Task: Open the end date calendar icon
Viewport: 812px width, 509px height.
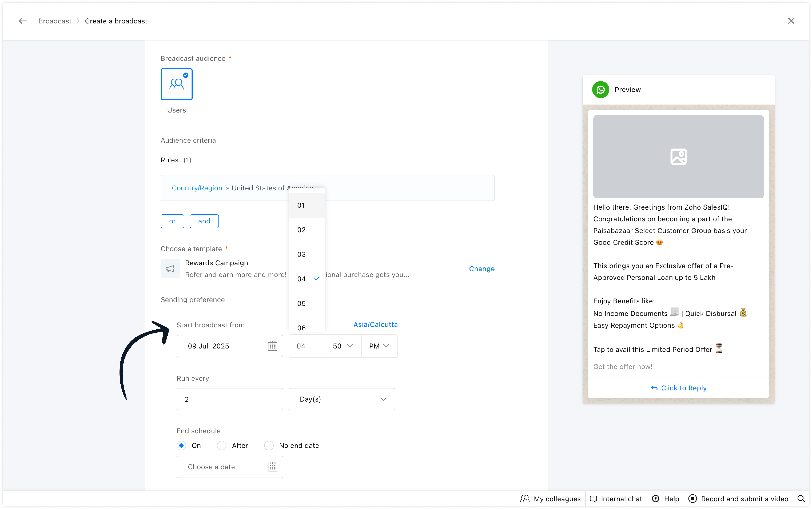Action: pyautogui.click(x=272, y=467)
